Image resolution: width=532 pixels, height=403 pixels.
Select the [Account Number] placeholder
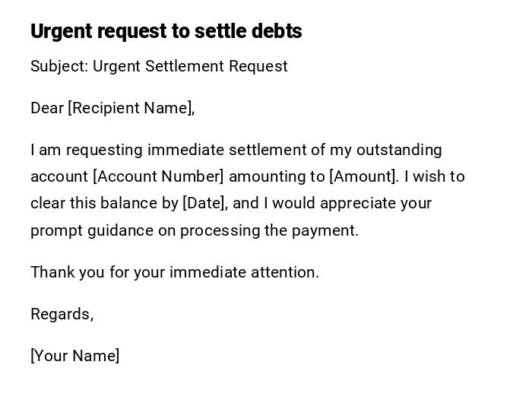[158, 176]
